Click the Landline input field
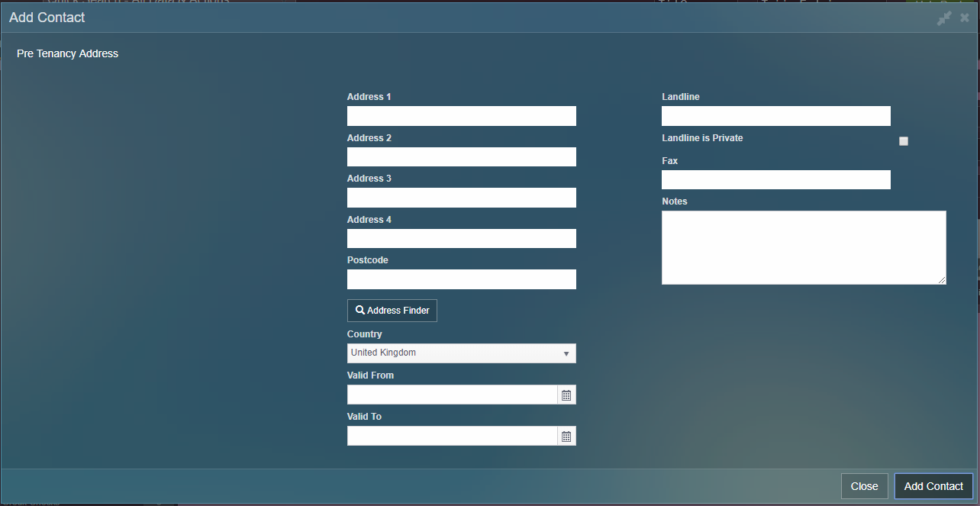The width and height of the screenshot is (980, 506). (x=775, y=116)
